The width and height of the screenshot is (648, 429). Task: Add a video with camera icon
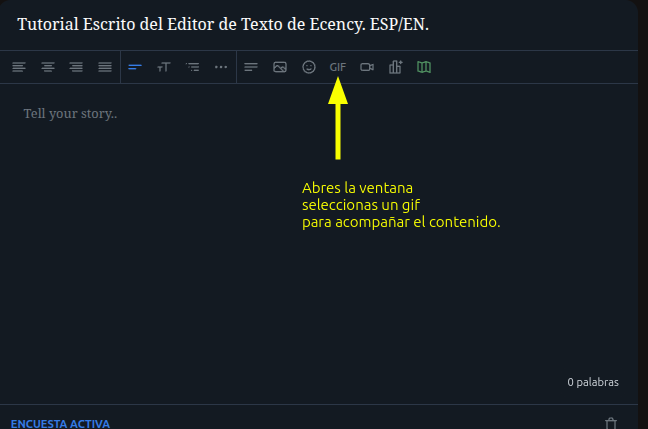tap(367, 67)
